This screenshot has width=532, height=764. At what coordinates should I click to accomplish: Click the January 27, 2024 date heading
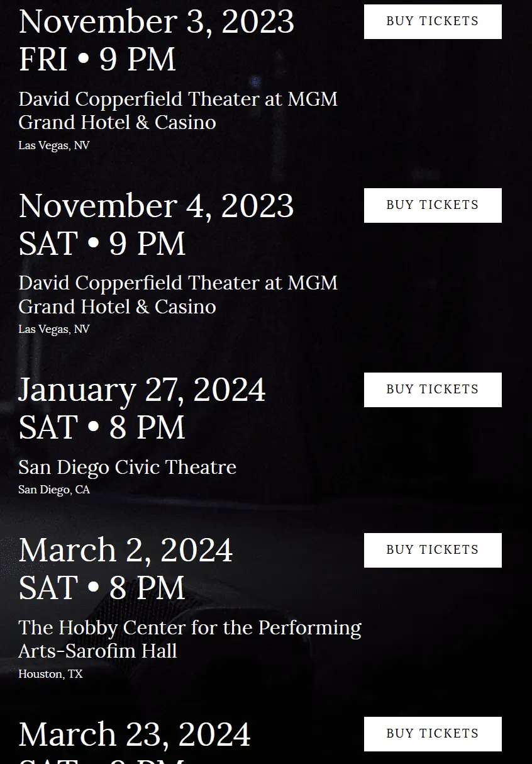point(142,390)
